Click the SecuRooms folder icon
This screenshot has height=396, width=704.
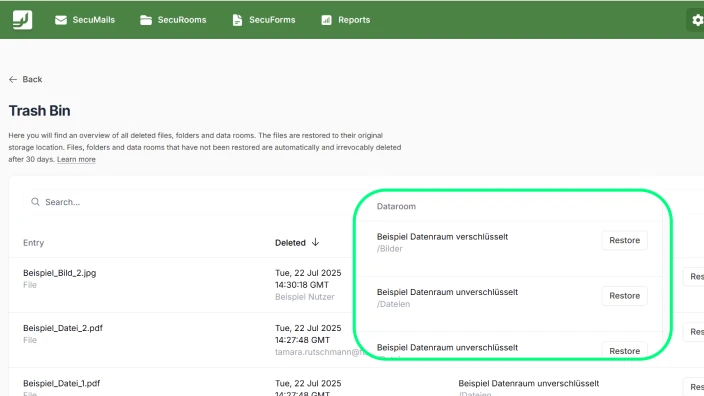(x=146, y=20)
